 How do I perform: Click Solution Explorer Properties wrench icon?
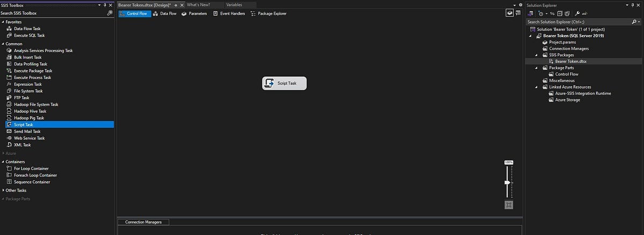tap(577, 13)
